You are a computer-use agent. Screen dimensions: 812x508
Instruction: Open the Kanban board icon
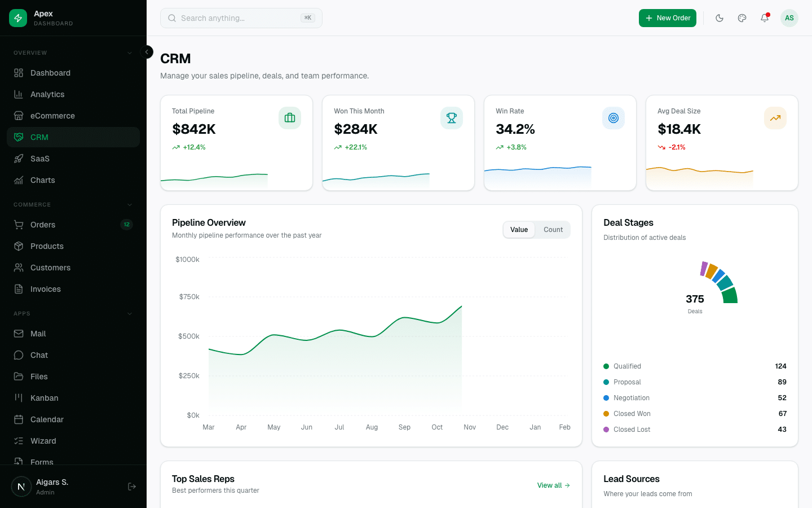17,397
